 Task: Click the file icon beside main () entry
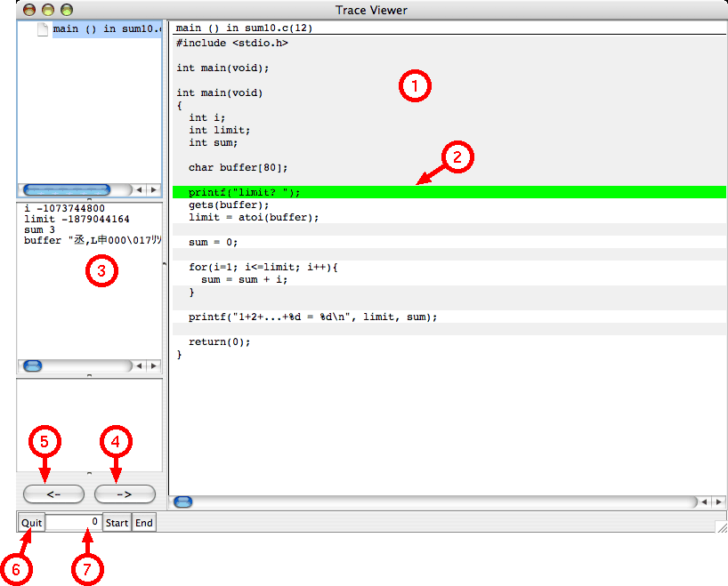[42, 29]
